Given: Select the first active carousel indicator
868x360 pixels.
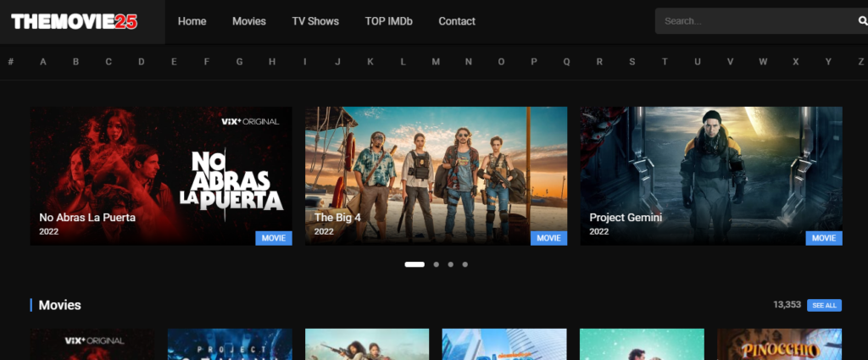Looking at the screenshot, I should [x=415, y=264].
